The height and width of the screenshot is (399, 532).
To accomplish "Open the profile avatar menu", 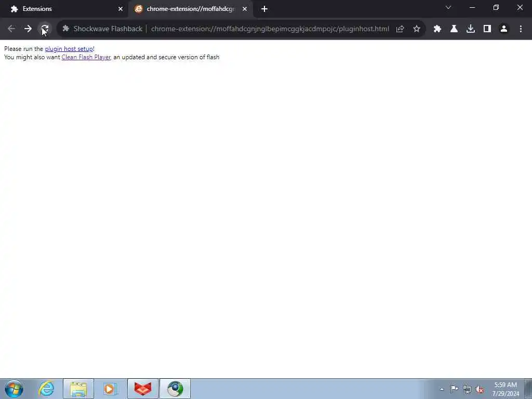I will 504,29.
